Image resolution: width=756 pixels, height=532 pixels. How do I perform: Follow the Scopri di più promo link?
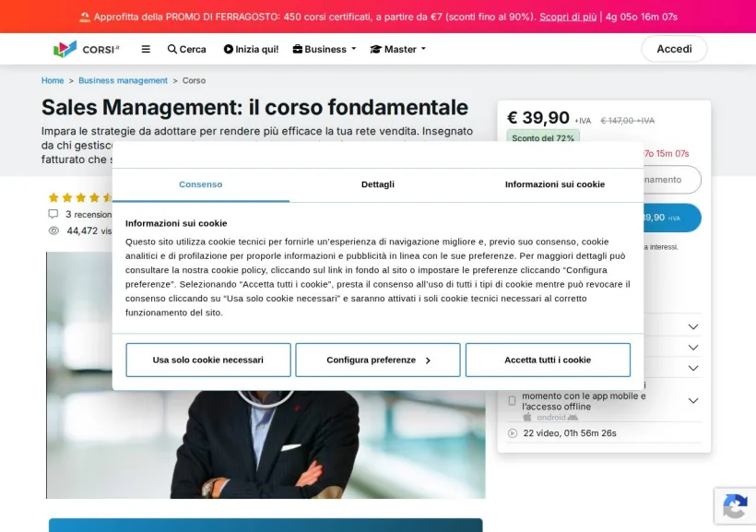click(x=568, y=17)
